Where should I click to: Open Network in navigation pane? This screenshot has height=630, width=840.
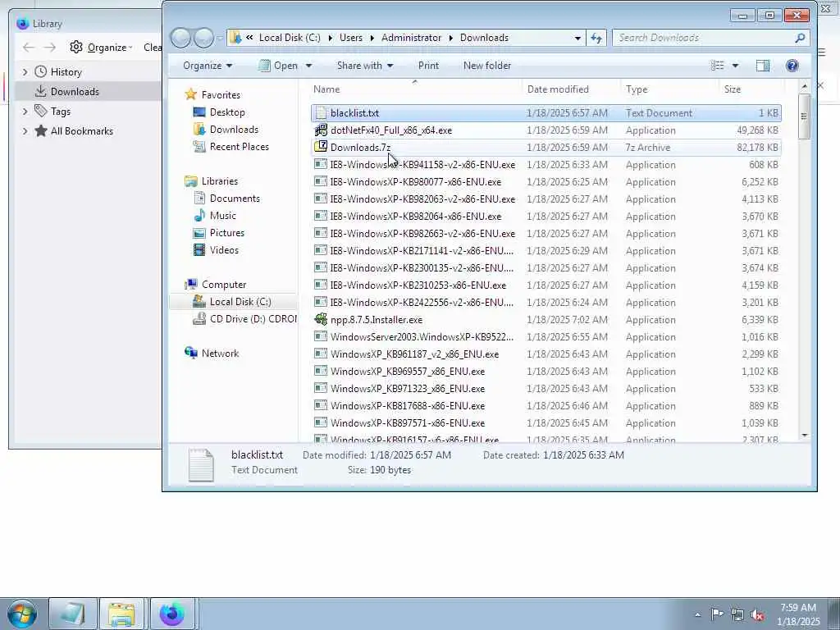point(220,353)
